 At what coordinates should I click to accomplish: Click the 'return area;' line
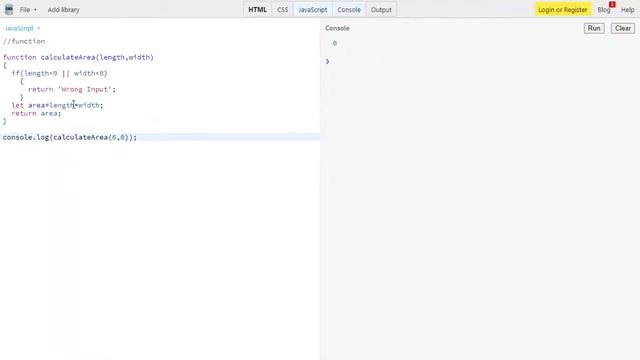pos(36,113)
